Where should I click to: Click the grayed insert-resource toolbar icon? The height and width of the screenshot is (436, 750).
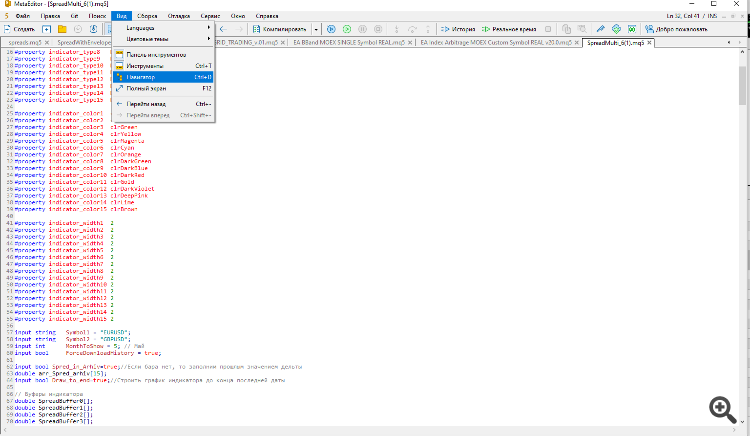pos(566,29)
